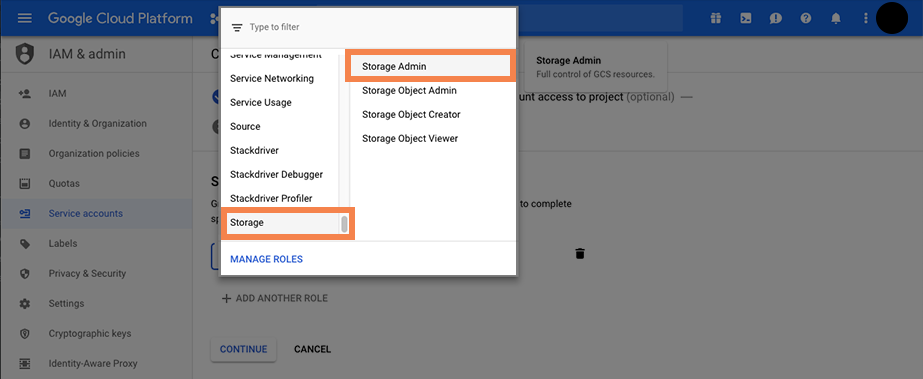Activate Cloud Shell terminal icon
This screenshot has height=379, width=923.
(x=745, y=18)
